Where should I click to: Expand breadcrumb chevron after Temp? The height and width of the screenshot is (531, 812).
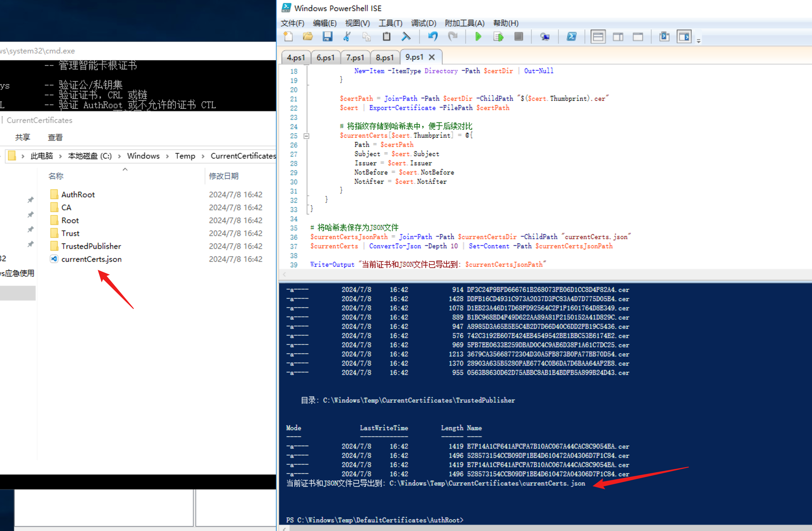click(x=203, y=156)
